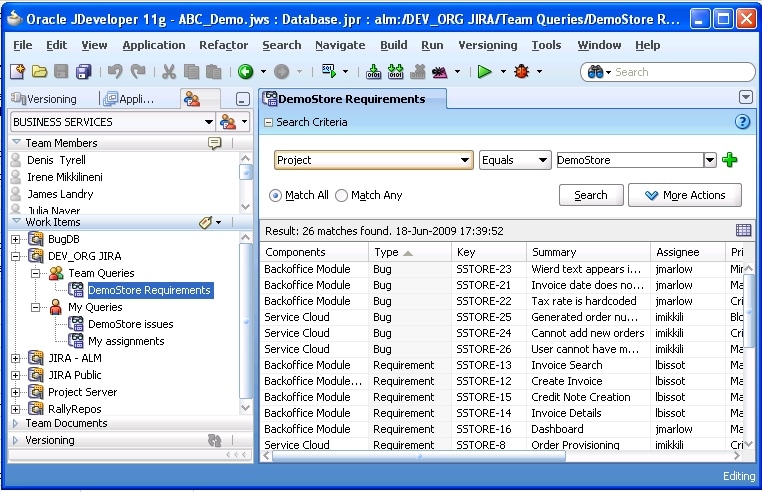Open the Search Criteria help icon

[742, 122]
